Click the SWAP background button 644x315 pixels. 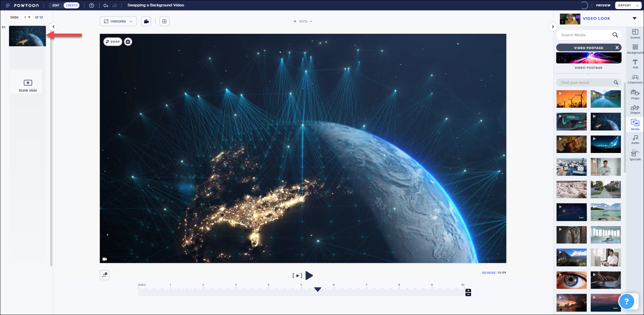113,42
